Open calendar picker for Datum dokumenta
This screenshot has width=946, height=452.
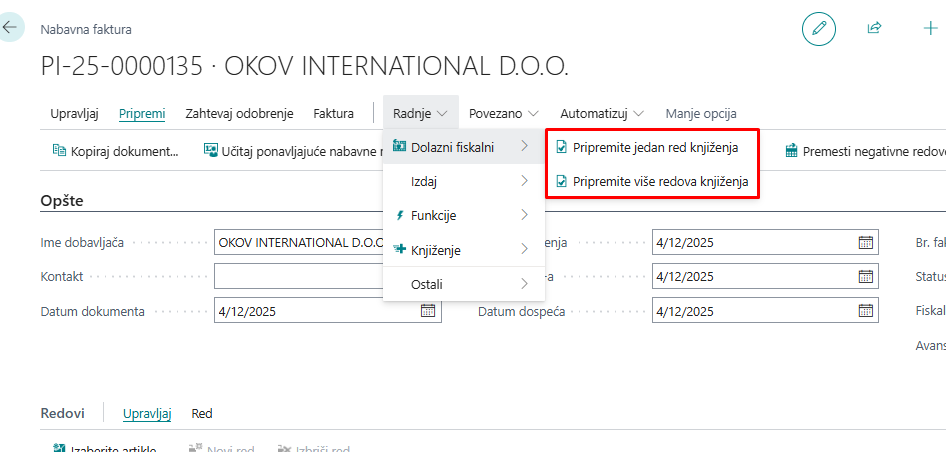(428, 311)
